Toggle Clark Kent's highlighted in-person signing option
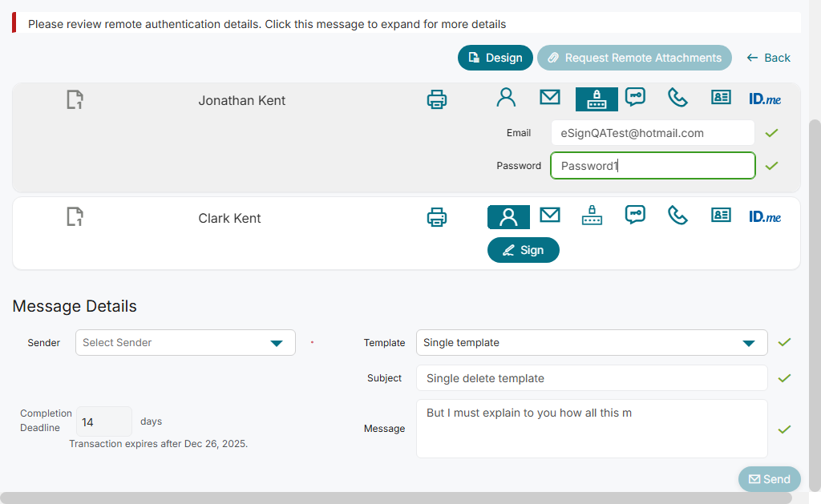Screen dimensions: 821x504 coord(508,217)
